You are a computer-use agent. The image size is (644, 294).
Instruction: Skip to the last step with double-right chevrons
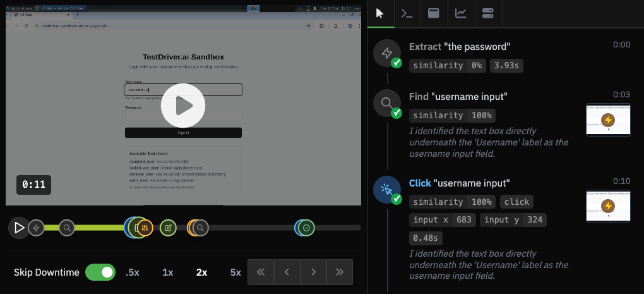pos(340,272)
